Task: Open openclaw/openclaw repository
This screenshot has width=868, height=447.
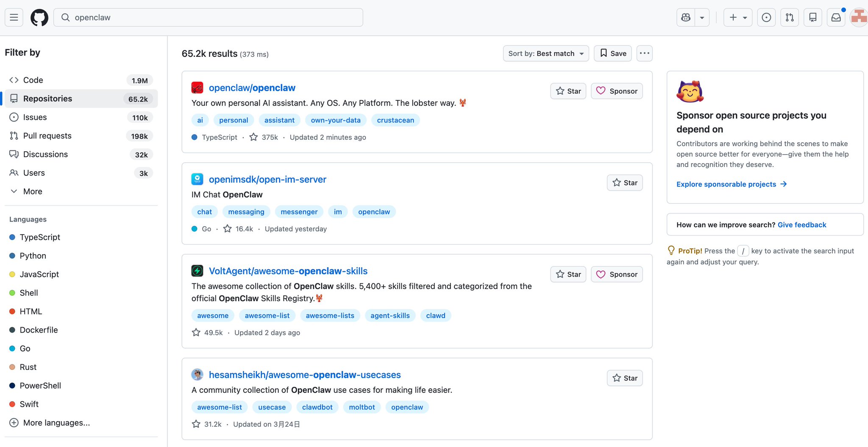Action: (x=252, y=88)
